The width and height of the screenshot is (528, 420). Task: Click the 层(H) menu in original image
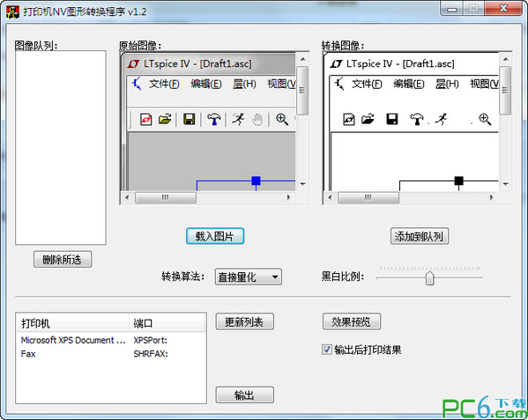tap(244, 84)
